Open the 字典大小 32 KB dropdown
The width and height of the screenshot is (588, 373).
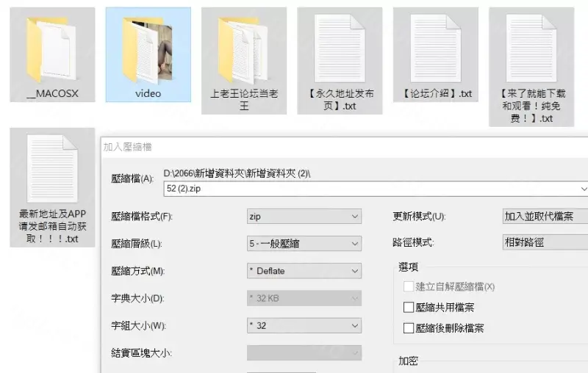coord(304,299)
